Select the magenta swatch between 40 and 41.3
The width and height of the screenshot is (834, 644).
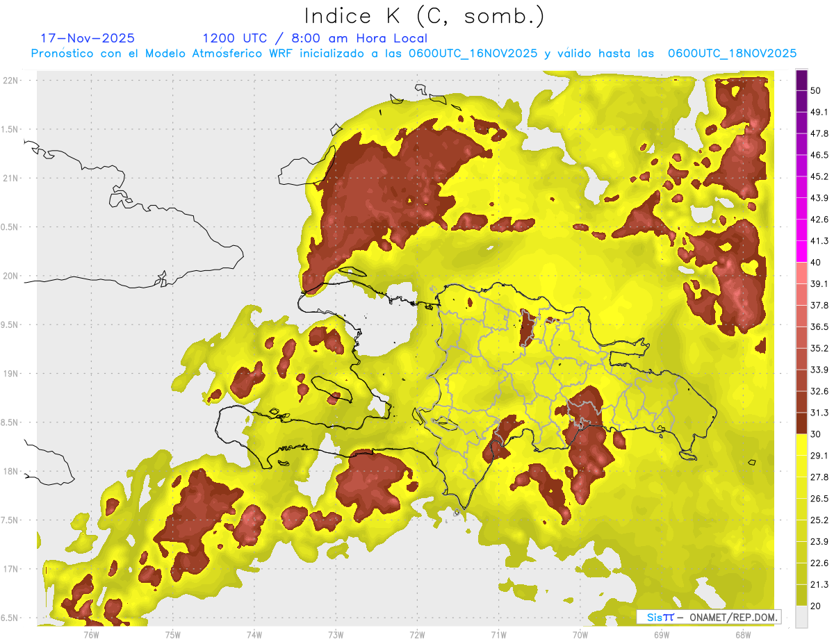[801, 251]
